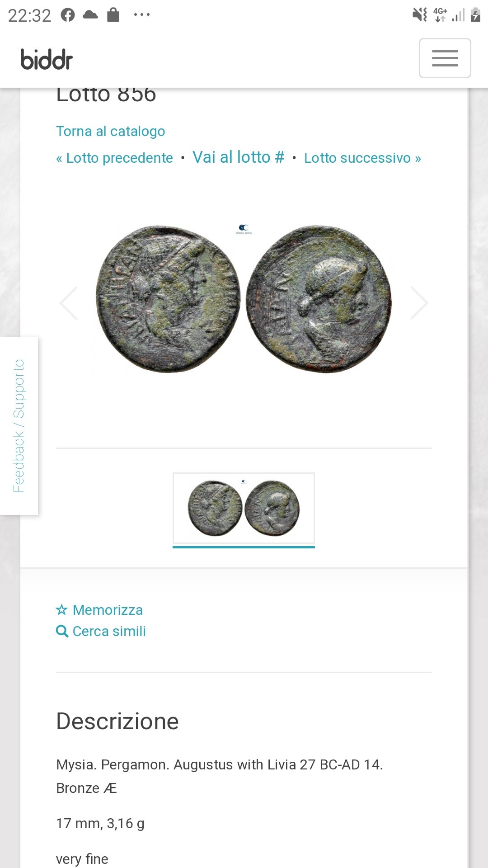Open the three-dots notification overflow
This screenshot has height=868, width=488.
click(x=142, y=15)
